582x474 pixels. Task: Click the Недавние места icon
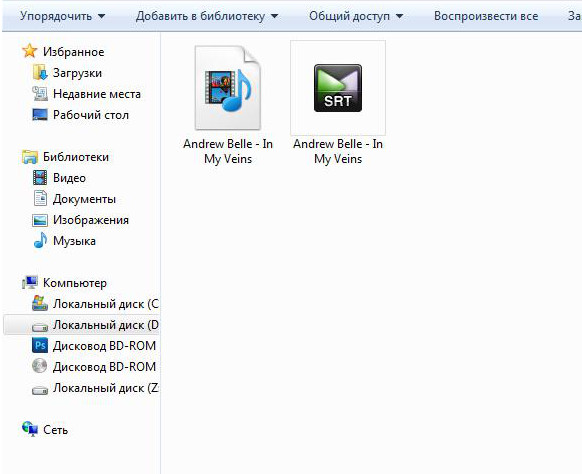(x=40, y=94)
